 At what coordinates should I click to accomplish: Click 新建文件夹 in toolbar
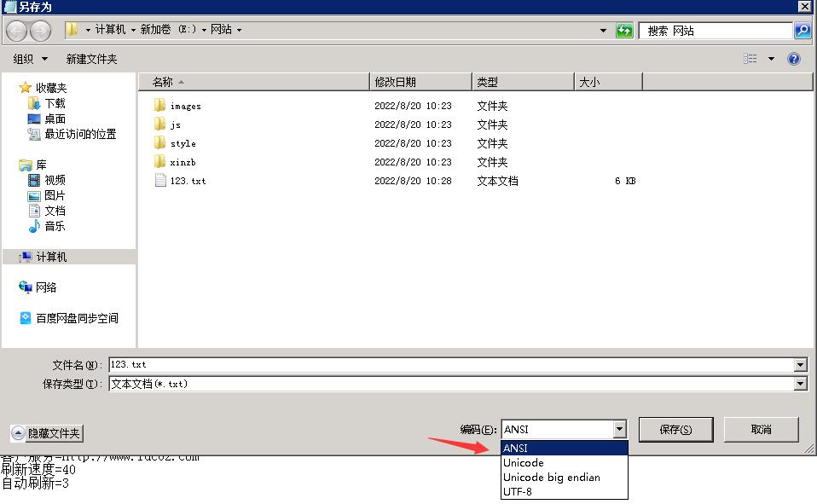coord(91,59)
